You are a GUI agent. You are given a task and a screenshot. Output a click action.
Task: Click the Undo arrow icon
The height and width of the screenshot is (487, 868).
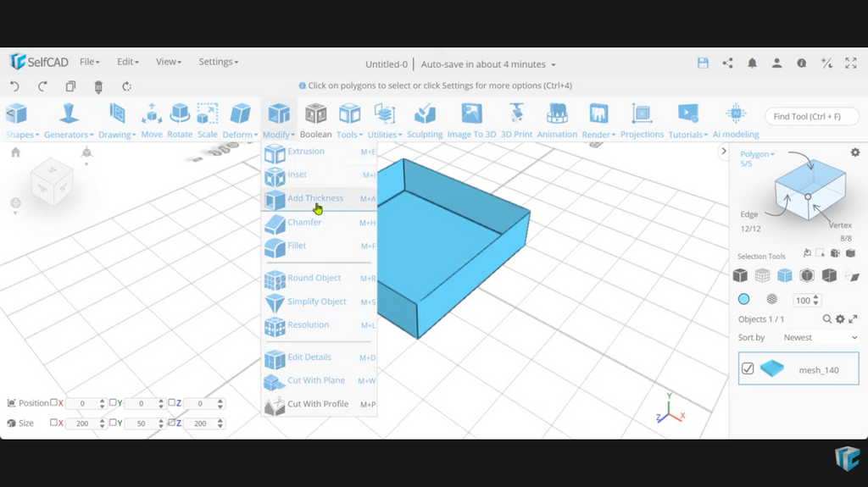[15, 86]
